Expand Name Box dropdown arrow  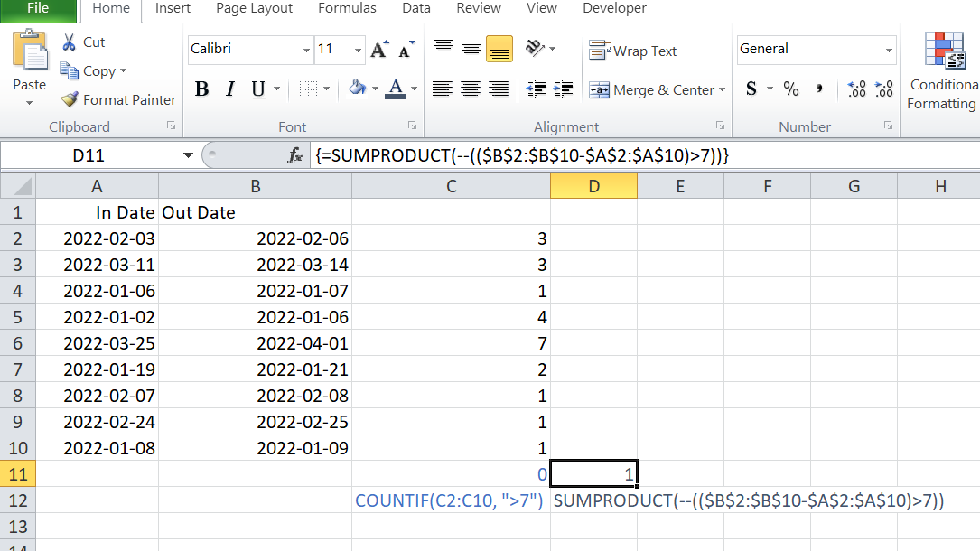click(188, 155)
